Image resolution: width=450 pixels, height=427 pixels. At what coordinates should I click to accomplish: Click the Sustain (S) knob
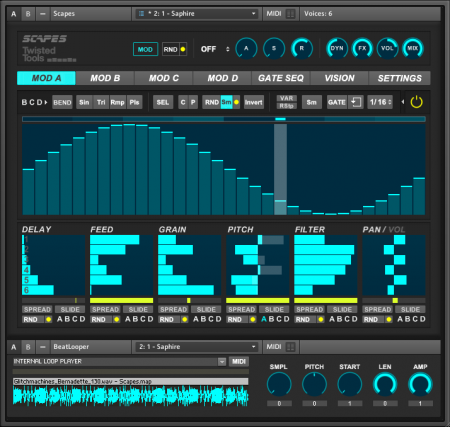click(274, 49)
